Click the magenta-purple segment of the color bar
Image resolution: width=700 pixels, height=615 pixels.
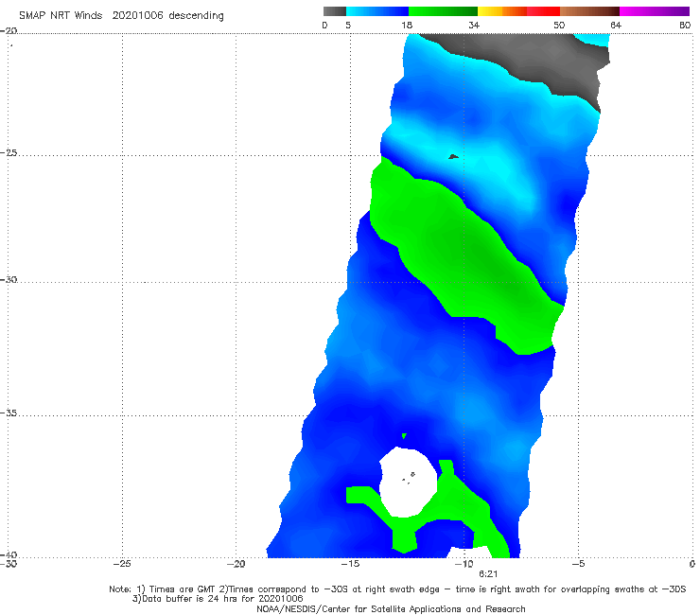(655, 11)
